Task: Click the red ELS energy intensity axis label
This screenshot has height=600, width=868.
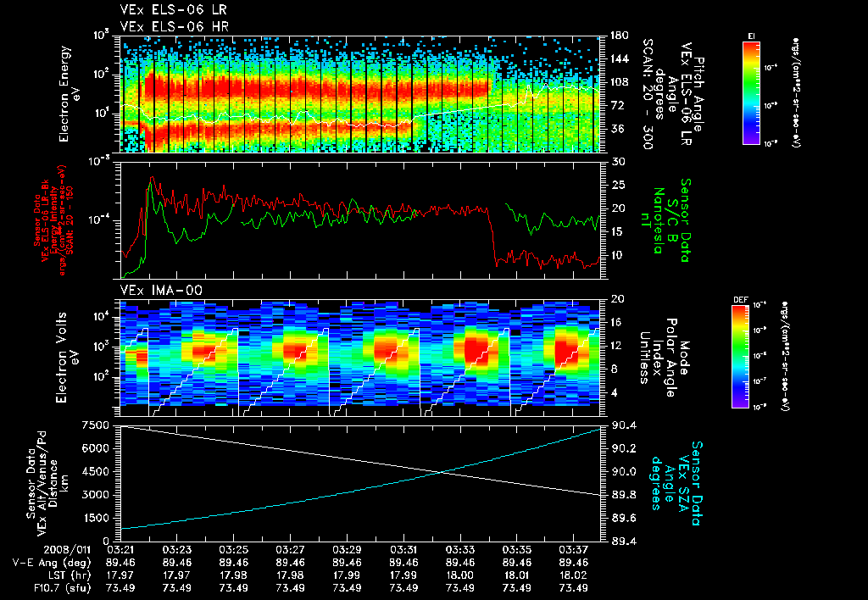Action: coord(53,220)
